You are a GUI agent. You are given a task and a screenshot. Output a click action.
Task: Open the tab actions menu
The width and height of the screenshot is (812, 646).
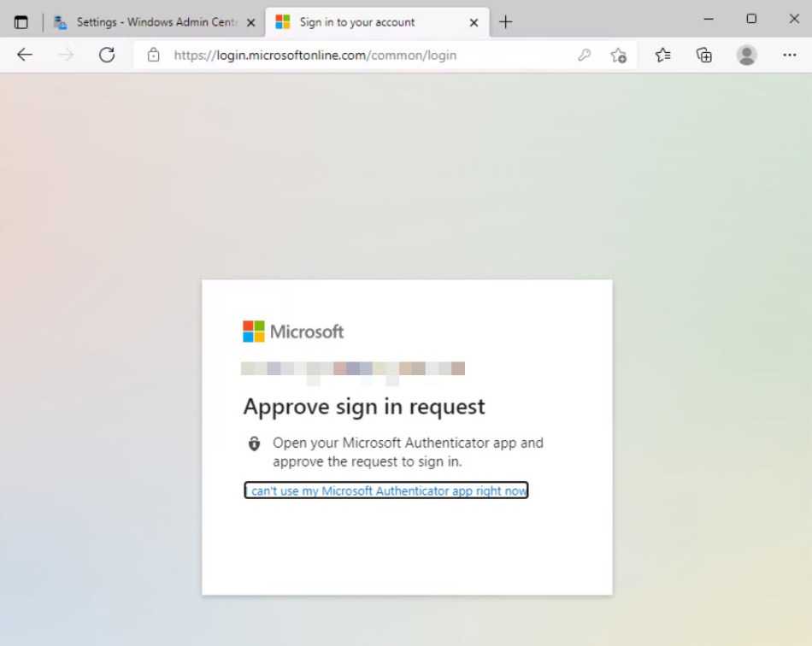21,21
